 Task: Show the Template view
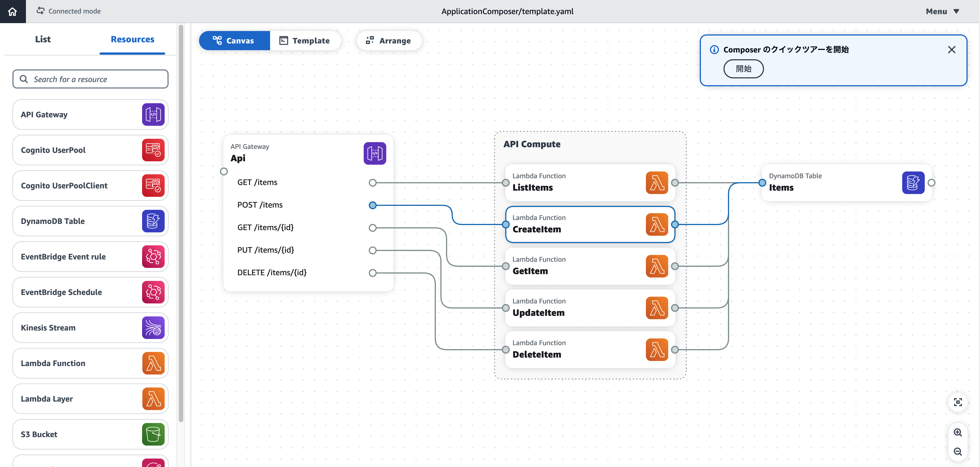pos(305,41)
